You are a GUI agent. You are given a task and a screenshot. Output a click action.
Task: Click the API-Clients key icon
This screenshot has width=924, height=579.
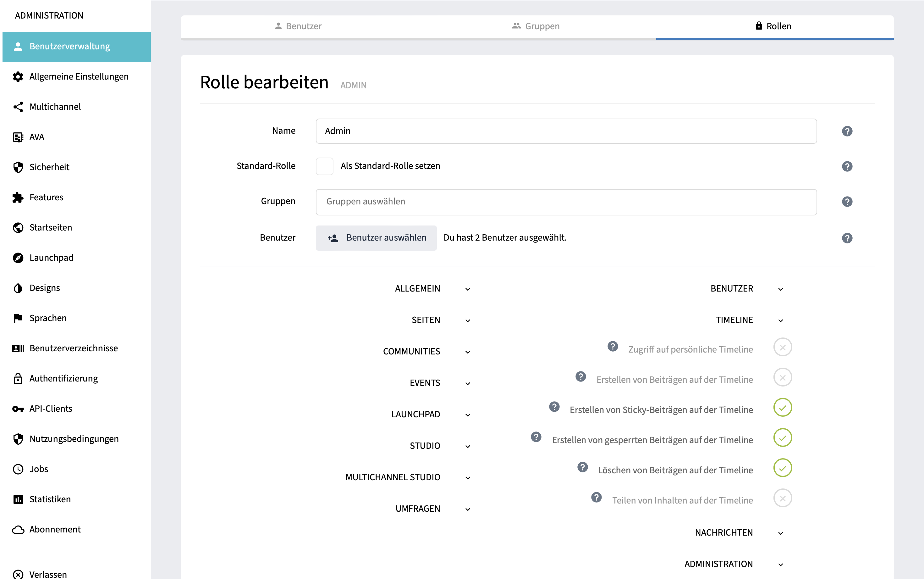click(x=18, y=409)
